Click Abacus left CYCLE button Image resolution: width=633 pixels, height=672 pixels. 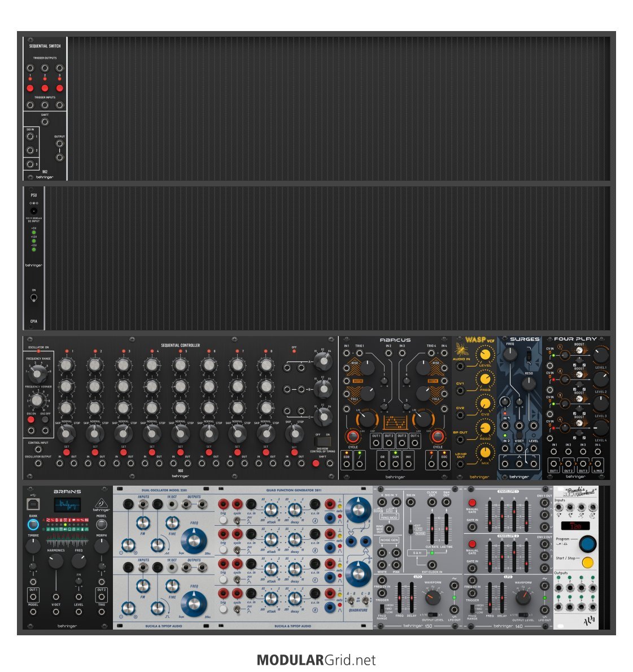[x=353, y=437]
